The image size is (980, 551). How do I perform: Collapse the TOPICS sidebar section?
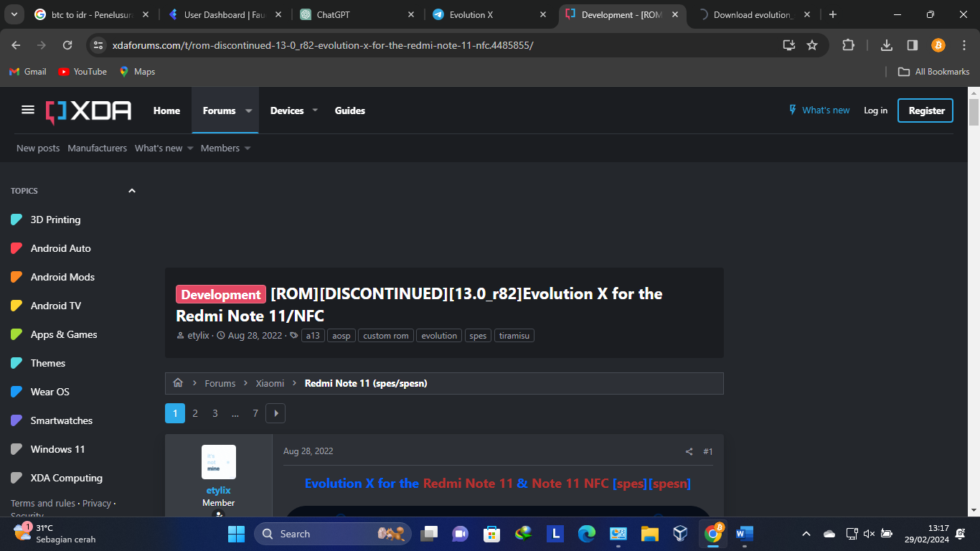(131, 191)
